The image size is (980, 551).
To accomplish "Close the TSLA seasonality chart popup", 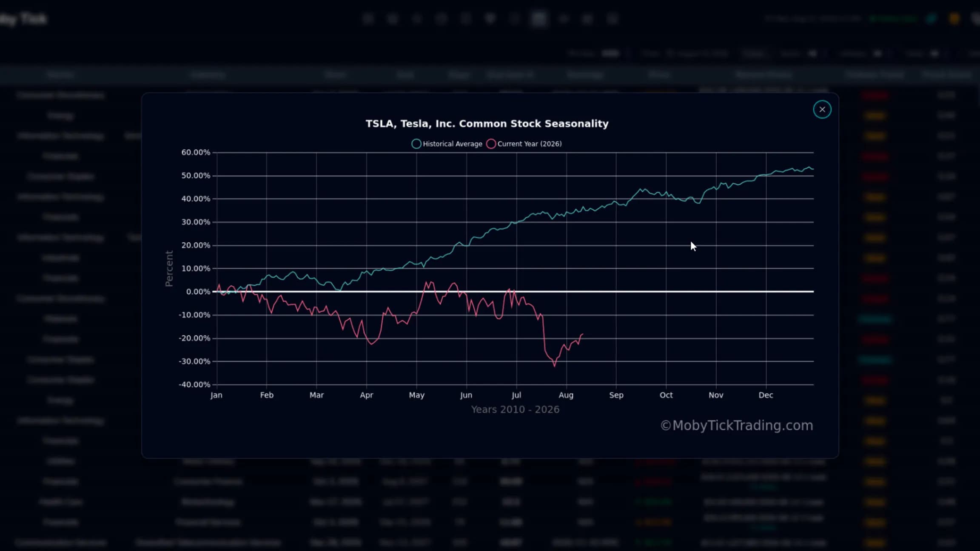I will click(822, 110).
